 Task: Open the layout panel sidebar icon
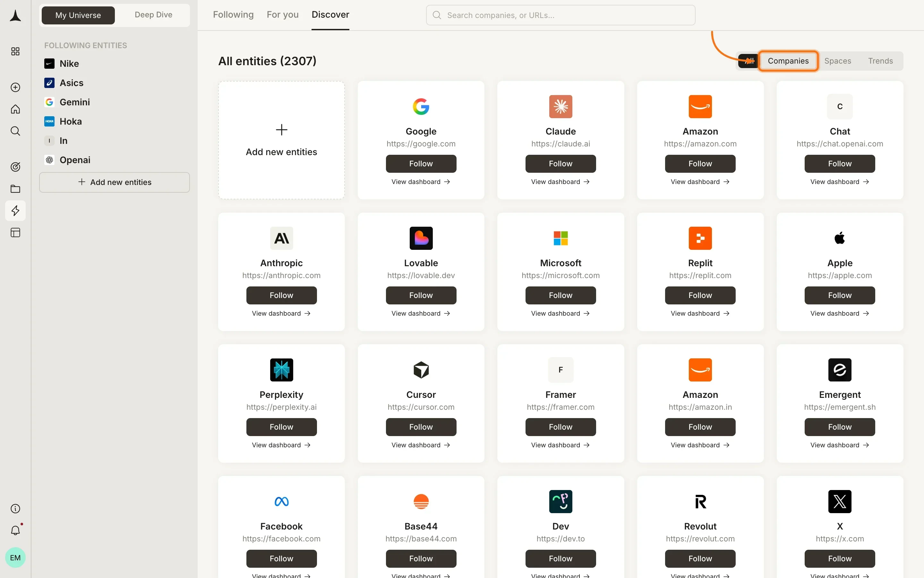[15, 233]
